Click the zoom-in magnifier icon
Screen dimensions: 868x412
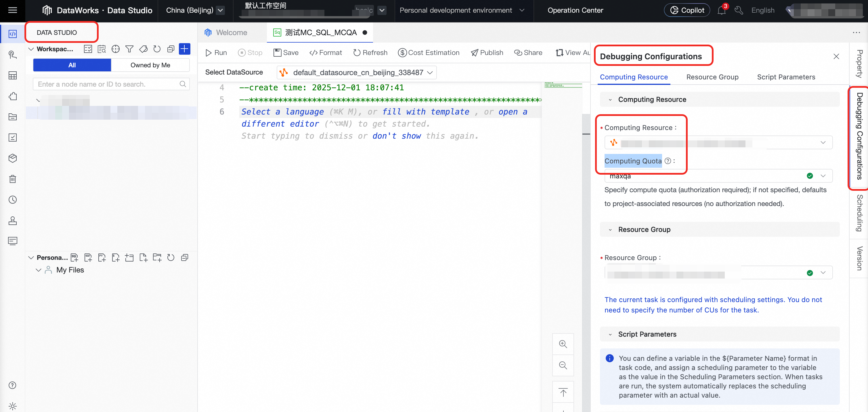pos(563,344)
